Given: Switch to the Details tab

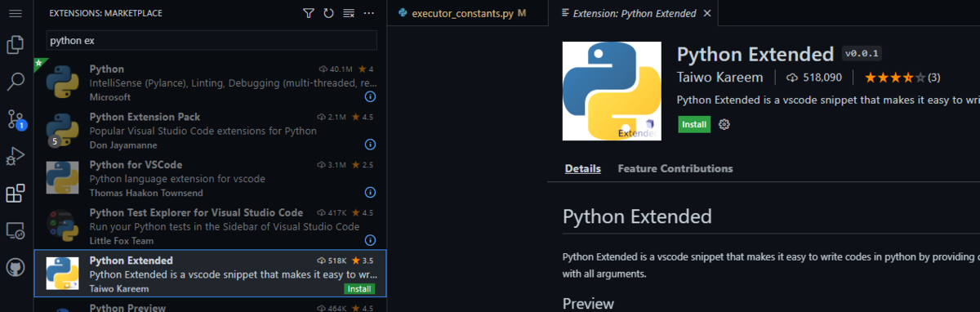Looking at the screenshot, I should (x=583, y=168).
